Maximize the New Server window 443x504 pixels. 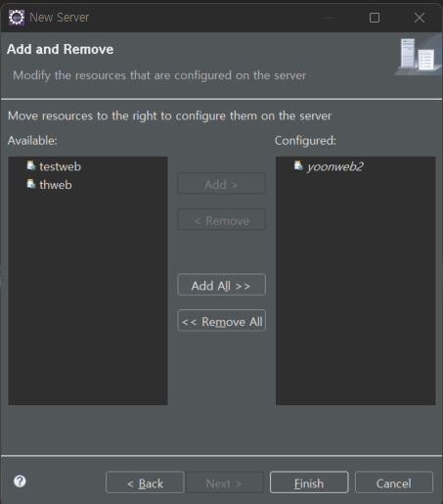375,18
